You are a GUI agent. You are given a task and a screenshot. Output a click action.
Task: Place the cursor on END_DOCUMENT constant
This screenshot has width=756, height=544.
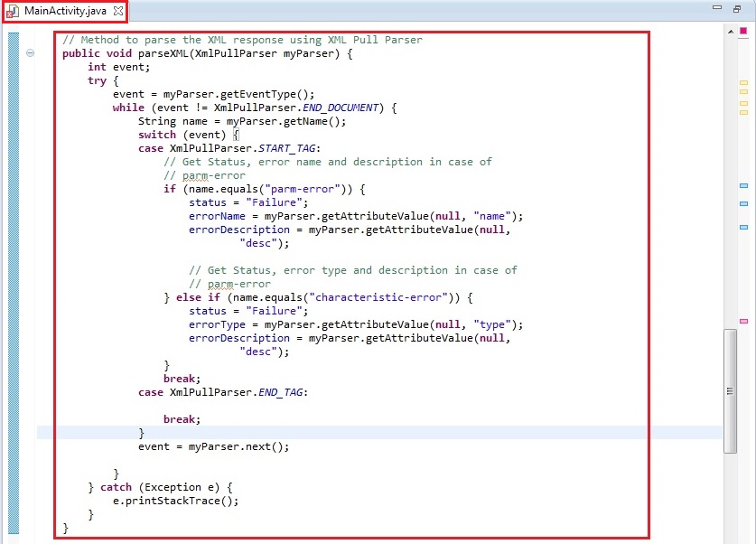[x=329, y=108]
